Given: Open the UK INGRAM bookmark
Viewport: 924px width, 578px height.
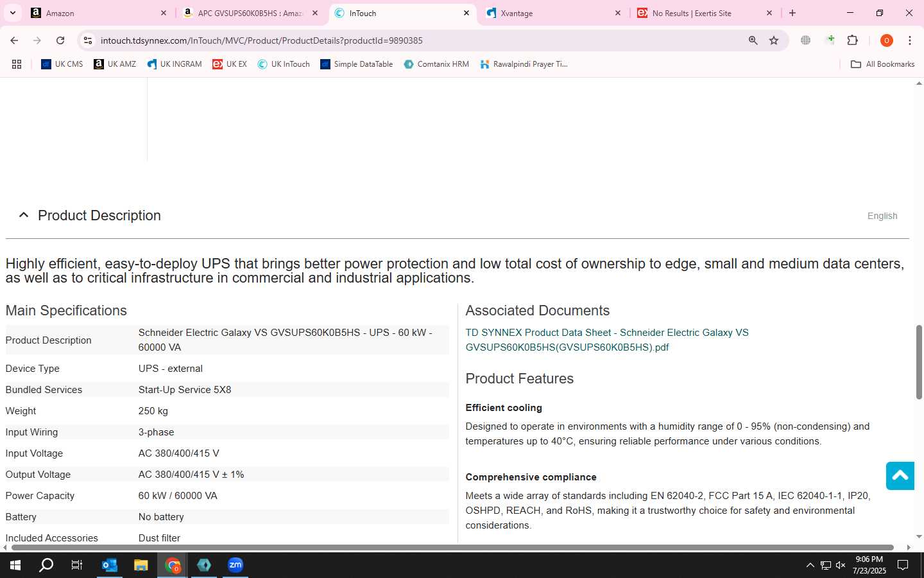Looking at the screenshot, I should [x=175, y=64].
